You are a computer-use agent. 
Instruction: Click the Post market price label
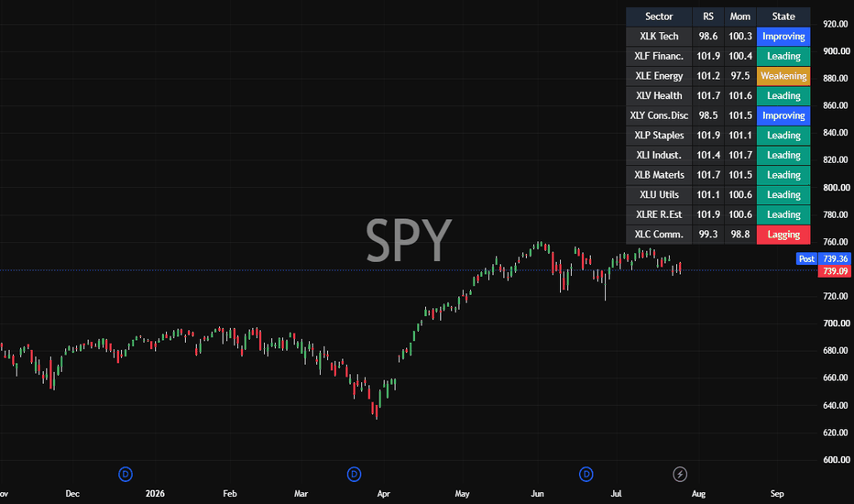click(806, 258)
